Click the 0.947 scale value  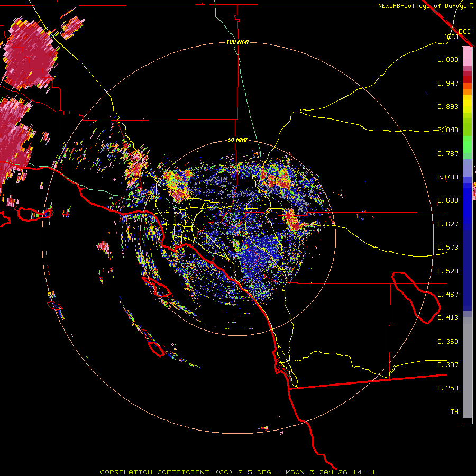(x=448, y=83)
